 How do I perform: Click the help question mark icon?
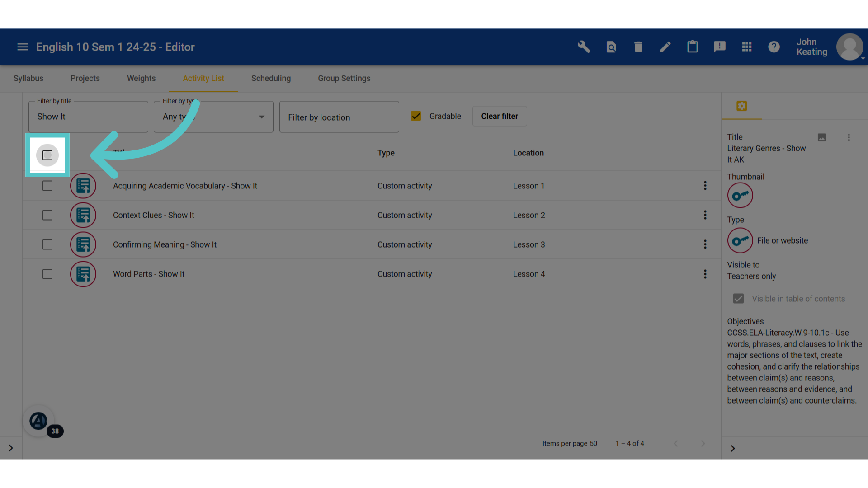pyautogui.click(x=774, y=47)
